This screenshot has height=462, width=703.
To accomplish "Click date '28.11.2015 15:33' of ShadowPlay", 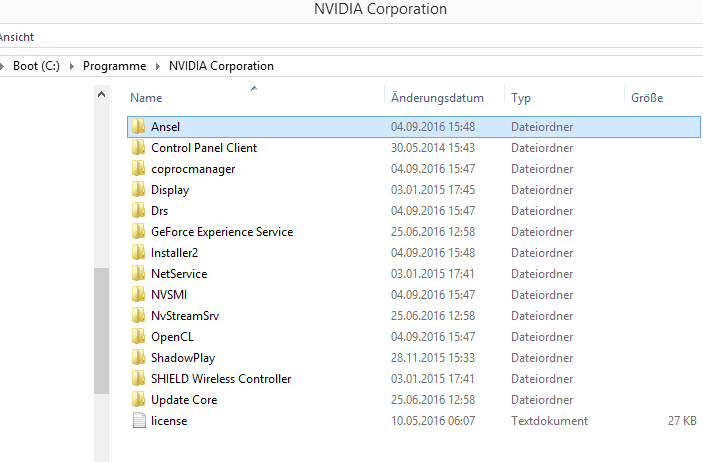I will [433, 357].
